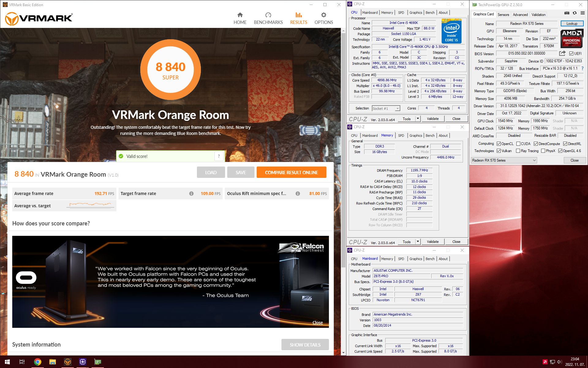The height and width of the screenshot is (368, 588).
Task: Toggle UEFI checkbox in GPU-Z
Action: pyautogui.click(x=571, y=54)
